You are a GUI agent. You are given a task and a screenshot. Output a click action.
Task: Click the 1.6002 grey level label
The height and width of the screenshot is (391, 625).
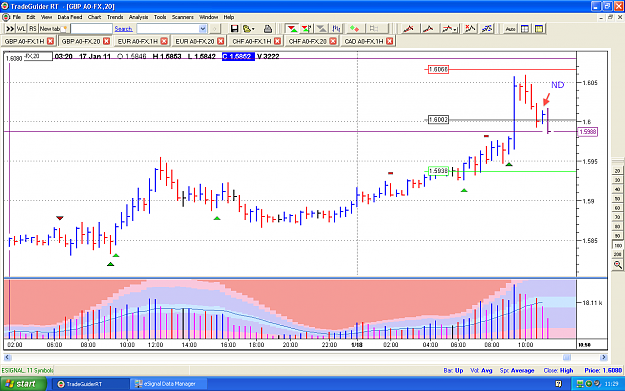point(438,120)
